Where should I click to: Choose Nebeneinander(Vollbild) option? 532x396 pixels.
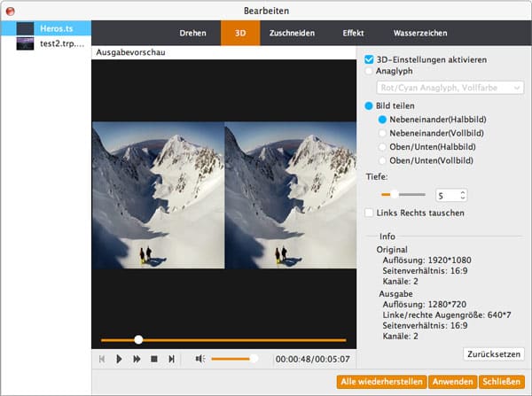pyautogui.click(x=383, y=132)
